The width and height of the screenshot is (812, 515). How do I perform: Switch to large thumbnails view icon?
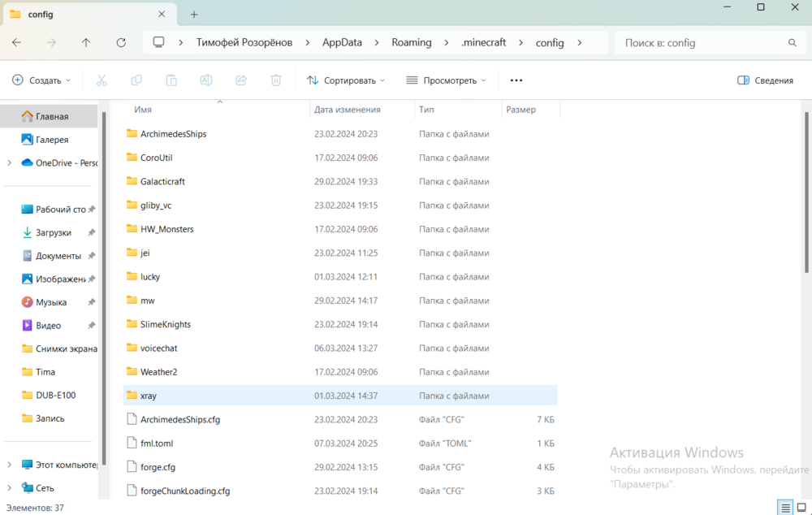click(x=801, y=508)
